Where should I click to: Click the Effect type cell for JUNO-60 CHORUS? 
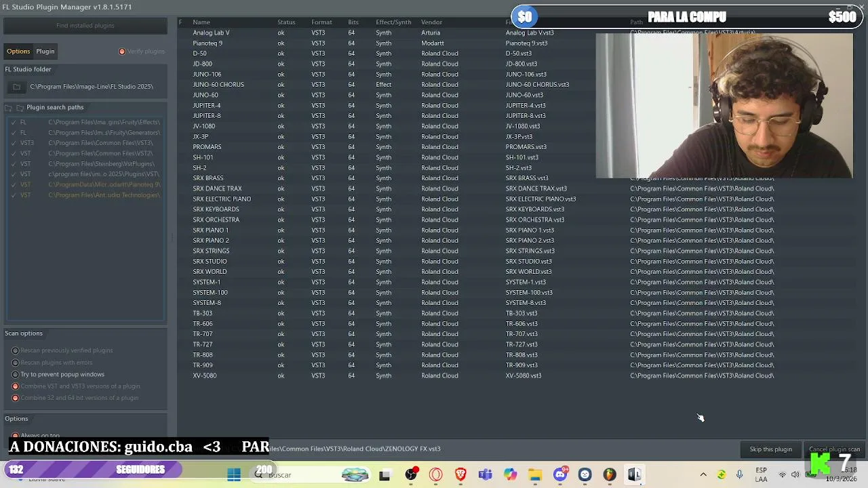click(x=384, y=85)
